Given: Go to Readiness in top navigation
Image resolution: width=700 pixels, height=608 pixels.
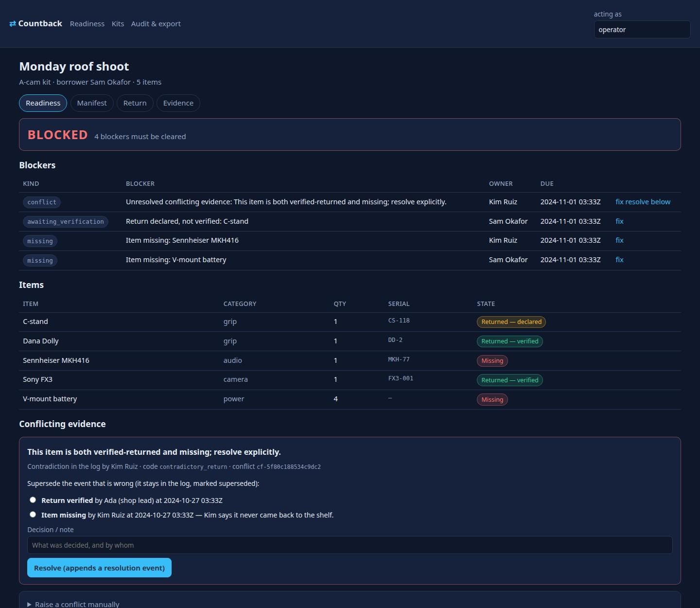Looking at the screenshot, I should [87, 24].
